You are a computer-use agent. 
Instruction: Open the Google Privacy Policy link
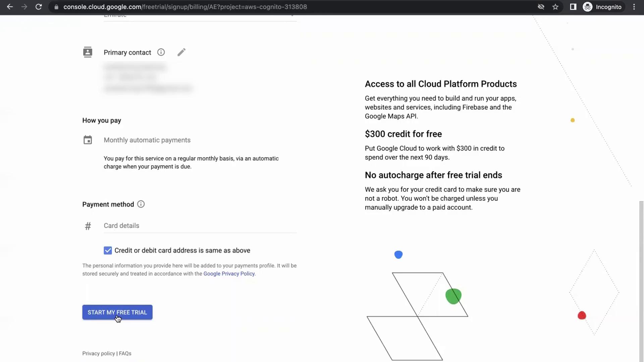point(229,274)
